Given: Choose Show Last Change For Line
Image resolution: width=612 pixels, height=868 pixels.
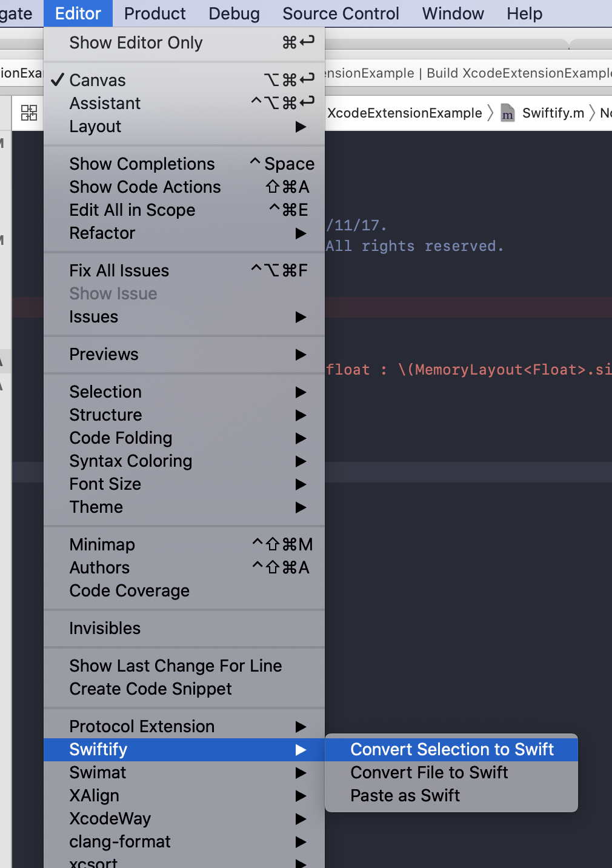Looking at the screenshot, I should tap(184, 666).
